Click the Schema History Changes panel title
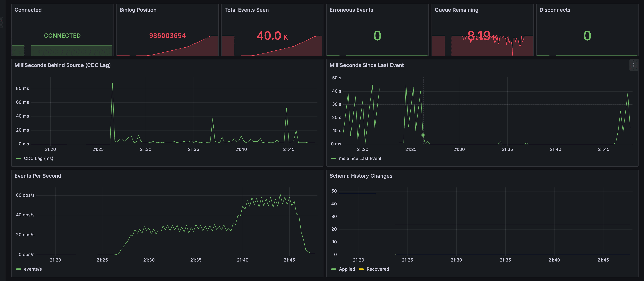The height and width of the screenshot is (281, 644). pyautogui.click(x=361, y=176)
